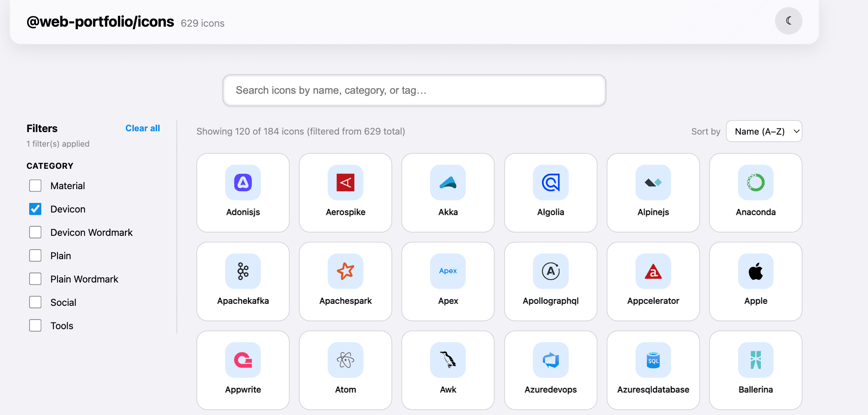Image resolution: width=868 pixels, height=415 pixels.
Task: Enable the Tools category checkbox
Action: point(35,326)
